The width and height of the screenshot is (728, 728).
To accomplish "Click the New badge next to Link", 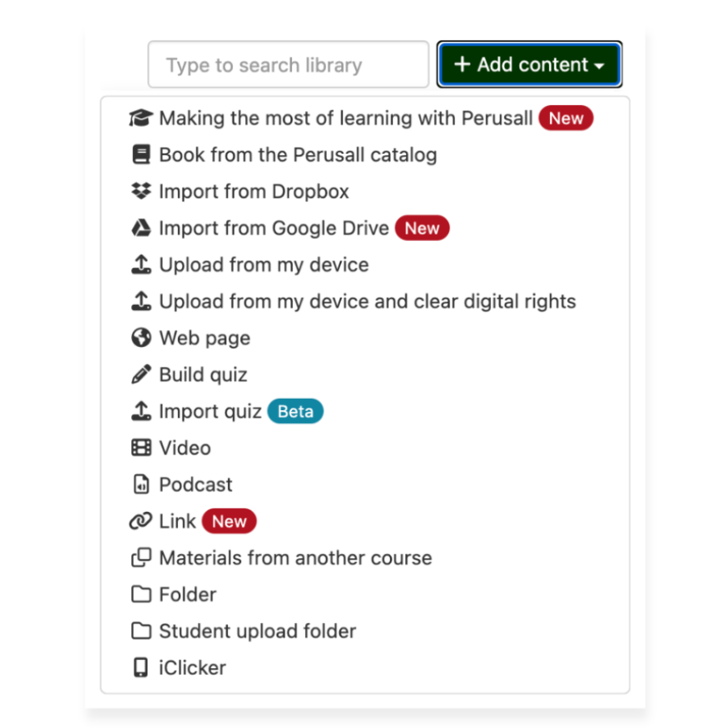I will click(229, 521).
